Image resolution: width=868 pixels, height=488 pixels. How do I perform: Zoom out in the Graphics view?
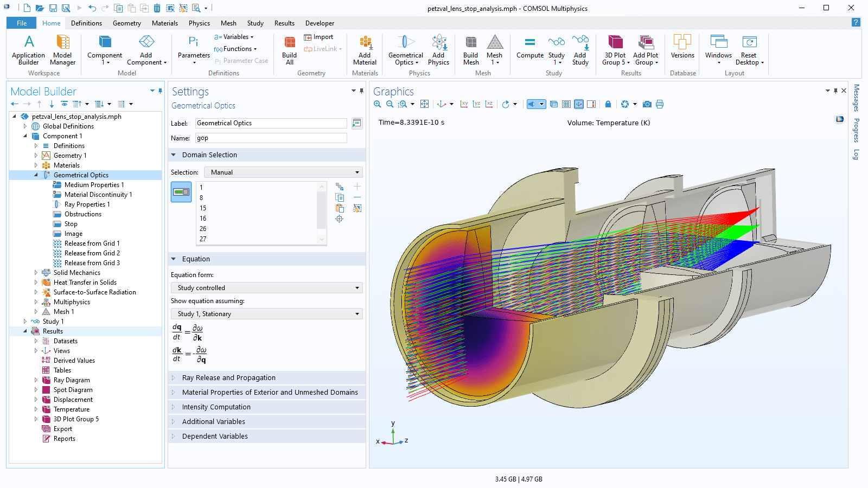click(390, 104)
